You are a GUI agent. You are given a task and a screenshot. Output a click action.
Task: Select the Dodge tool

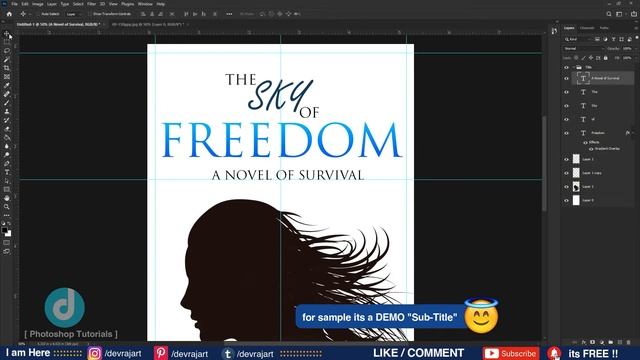[x=7, y=155]
